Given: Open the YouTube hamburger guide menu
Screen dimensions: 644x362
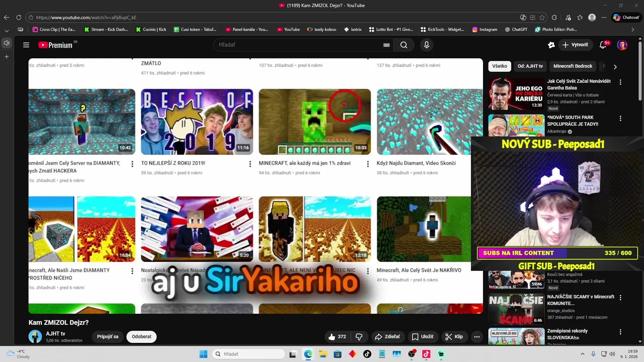Looking at the screenshot, I should tap(26, 45).
